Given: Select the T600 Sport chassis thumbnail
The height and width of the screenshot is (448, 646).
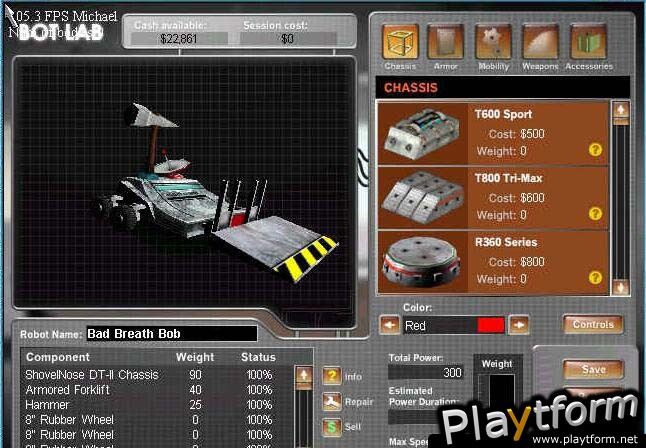Looking at the screenshot, I should point(423,134).
